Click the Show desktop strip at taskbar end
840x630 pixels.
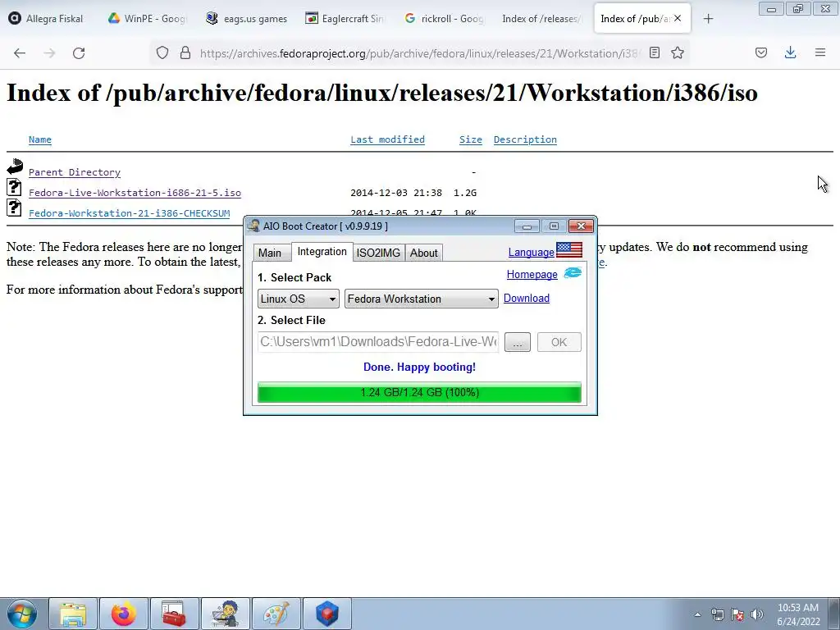tap(833, 614)
